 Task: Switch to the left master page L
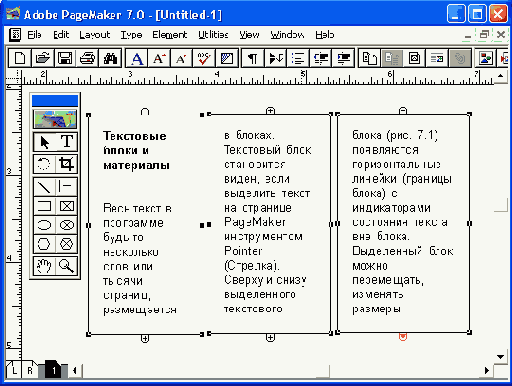[14, 370]
